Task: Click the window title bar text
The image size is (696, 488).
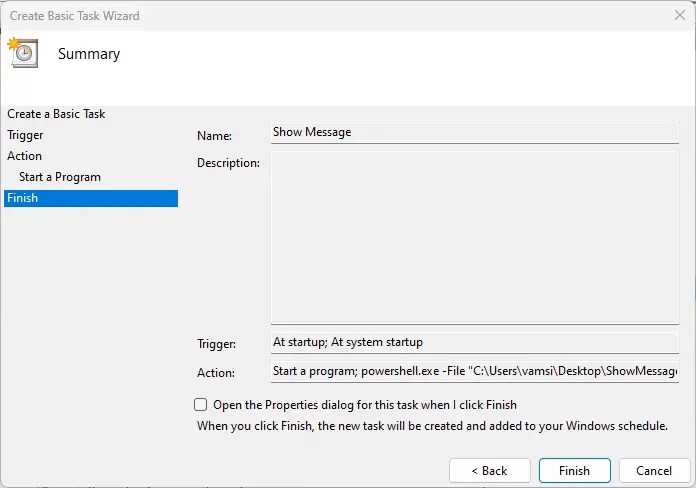Action: click(75, 16)
